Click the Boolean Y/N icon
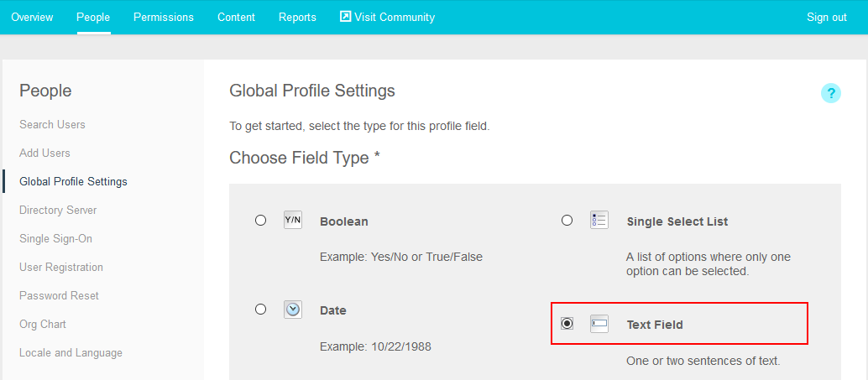Image resolution: width=868 pixels, height=380 pixels. [293, 220]
